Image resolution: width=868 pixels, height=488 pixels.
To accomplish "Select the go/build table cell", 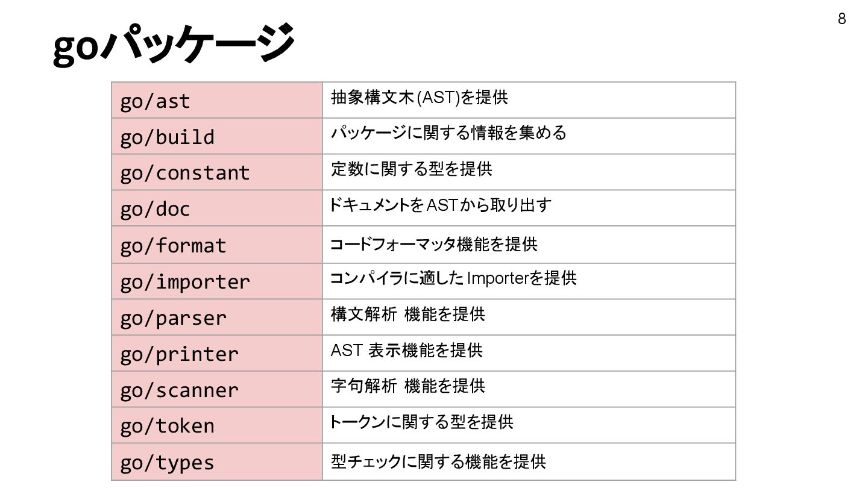I will 217,136.
